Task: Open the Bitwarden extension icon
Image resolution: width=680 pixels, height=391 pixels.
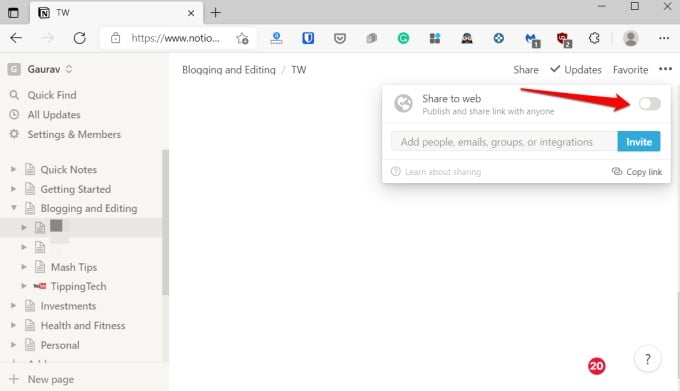Action: point(308,38)
